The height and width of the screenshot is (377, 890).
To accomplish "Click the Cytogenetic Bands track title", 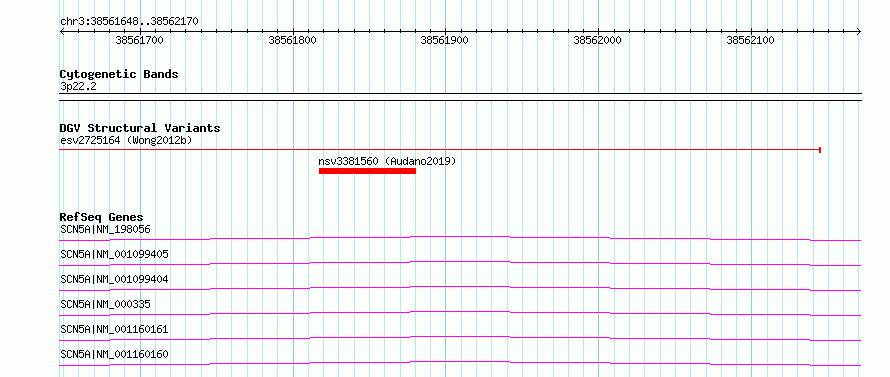I will point(119,74).
